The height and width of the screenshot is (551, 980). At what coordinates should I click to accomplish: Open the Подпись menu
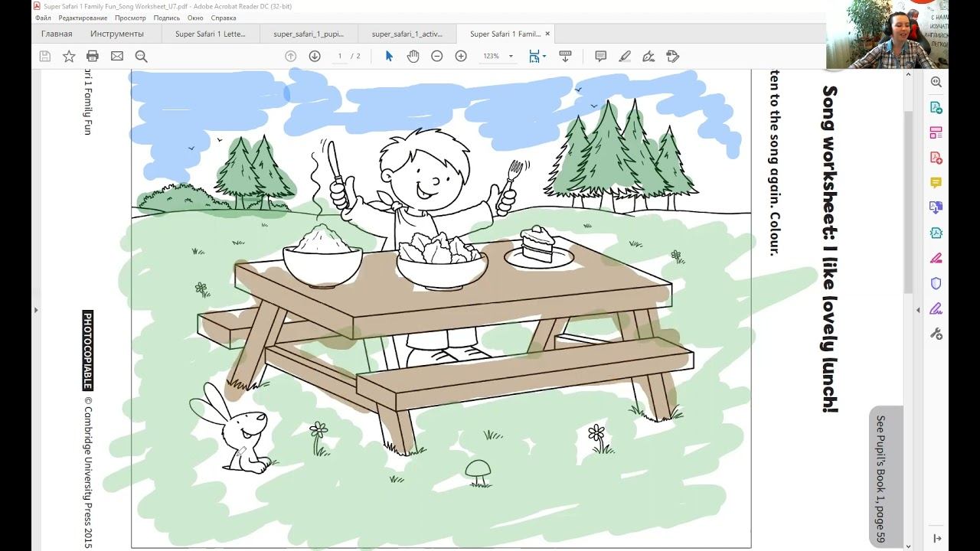point(167,18)
